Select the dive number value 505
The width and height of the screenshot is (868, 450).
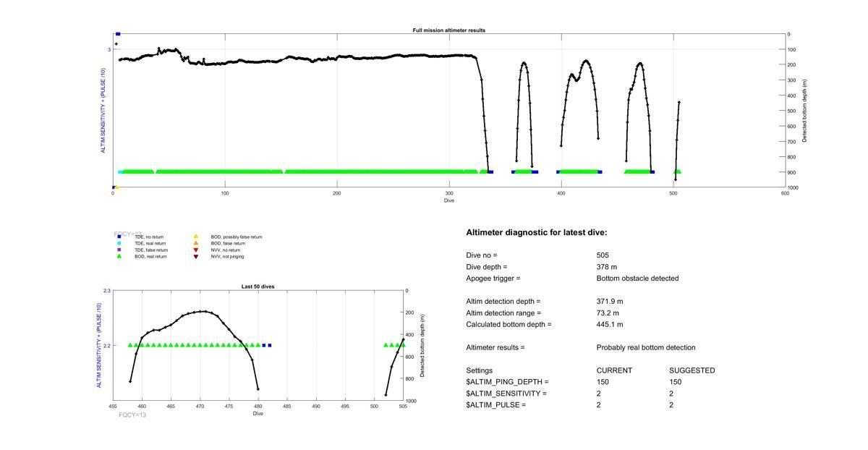pyautogui.click(x=603, y=255)
